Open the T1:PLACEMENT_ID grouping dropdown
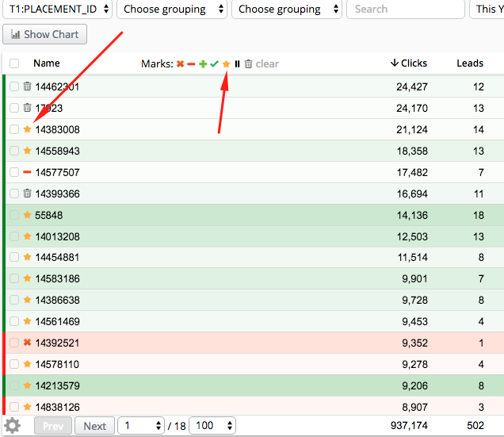504x437 pixels. [x=56, y=10]
